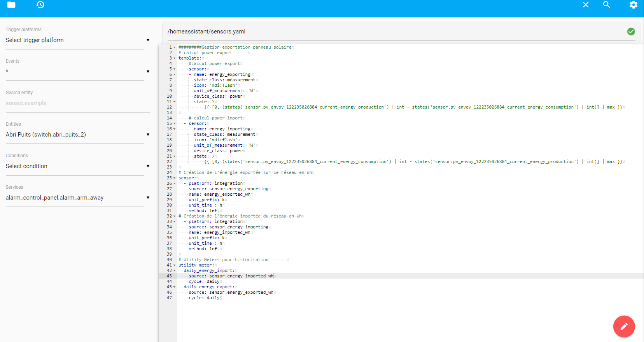Click 'cycle: daily' on line 47
The image size is (644, 342).
tap(204, 298)
